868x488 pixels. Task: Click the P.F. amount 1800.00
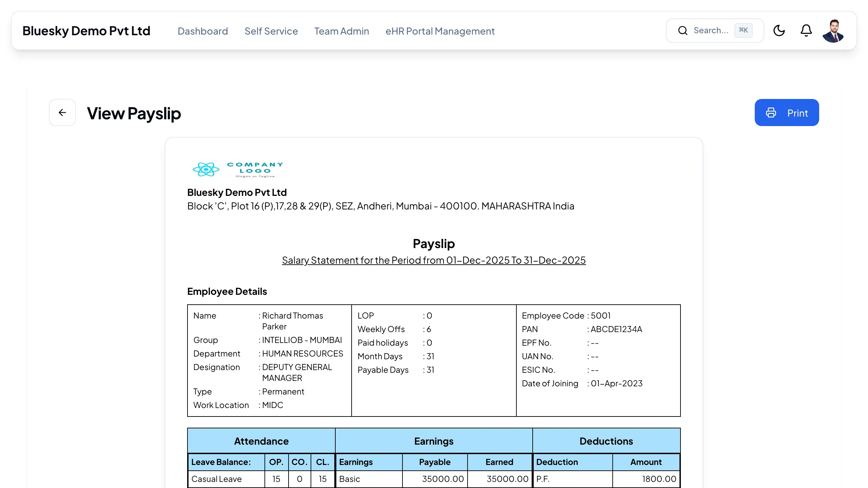(x=659, y=479)
